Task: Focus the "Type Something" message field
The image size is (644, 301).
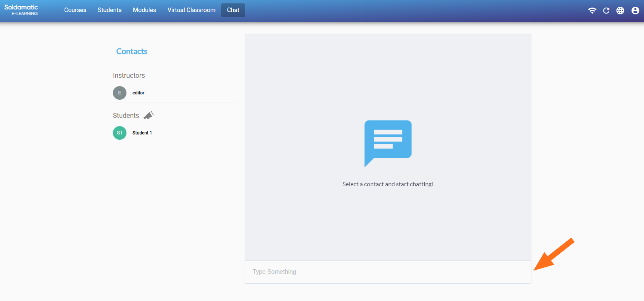Action: [388, 272]
